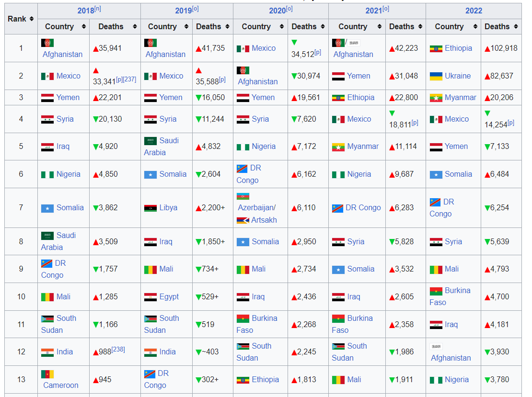
Task: Click the Saudi Arabia flag in 2019 column
Action: pyautogui.click(x=150, y=141)
